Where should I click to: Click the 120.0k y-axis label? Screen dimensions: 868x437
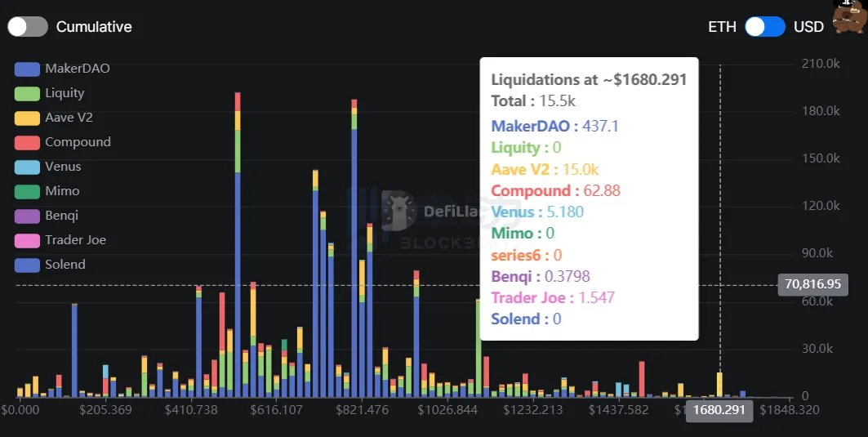[821, 206]
